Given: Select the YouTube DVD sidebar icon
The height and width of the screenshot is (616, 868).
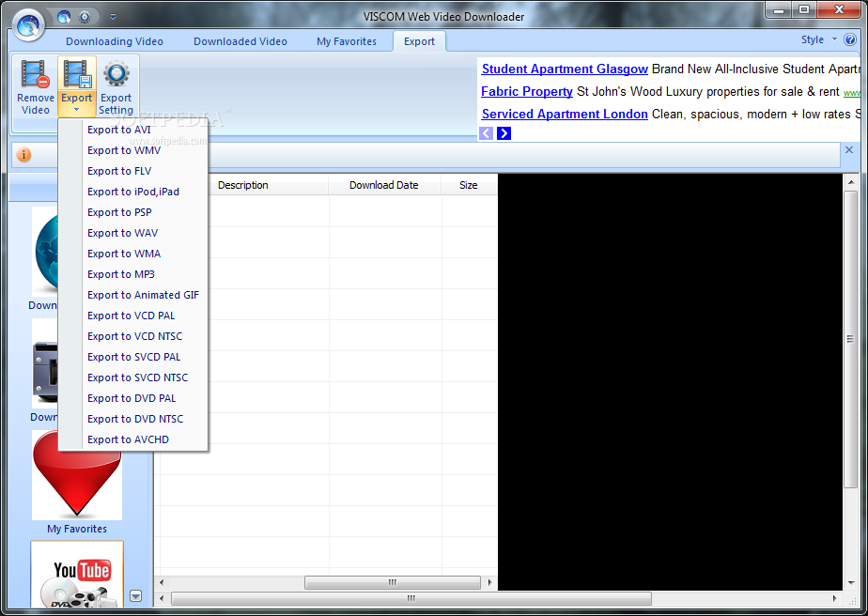Looking at the screenshot, I should tap(77, 575).
